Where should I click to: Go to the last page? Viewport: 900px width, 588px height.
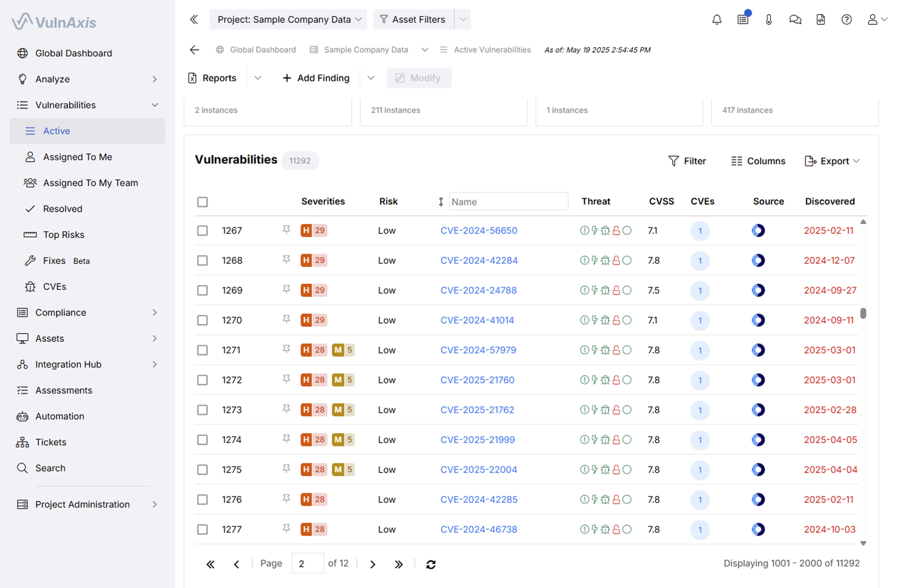pos(399,564)
